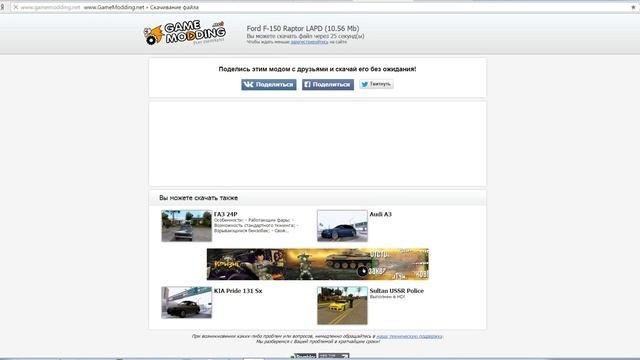Open the registration link under the file title
The width and height of the screenshot is (640, 360).
[x=309, y=42]
